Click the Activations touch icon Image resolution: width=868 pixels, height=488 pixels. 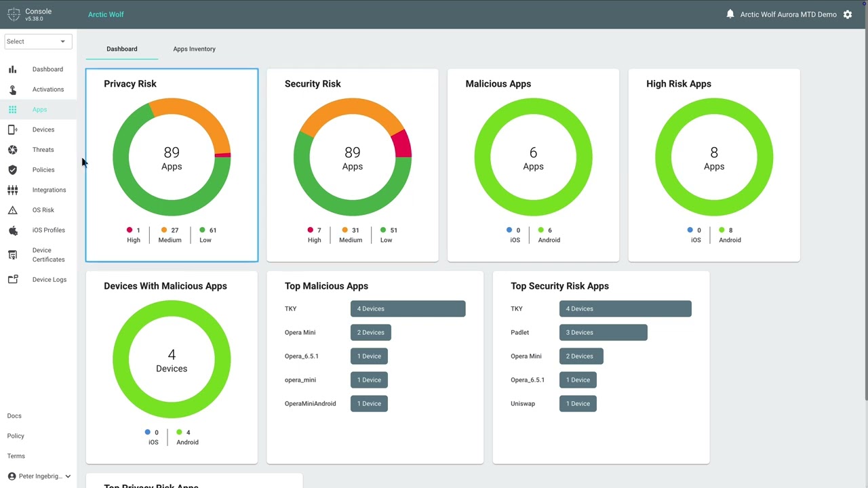[x=13, y=89]
